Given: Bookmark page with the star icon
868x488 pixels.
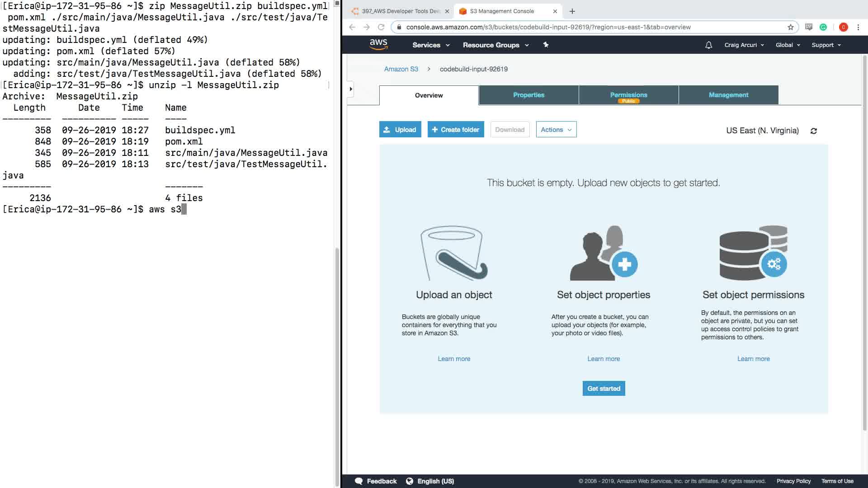Looking at the screenshot, I should point(790,27).
